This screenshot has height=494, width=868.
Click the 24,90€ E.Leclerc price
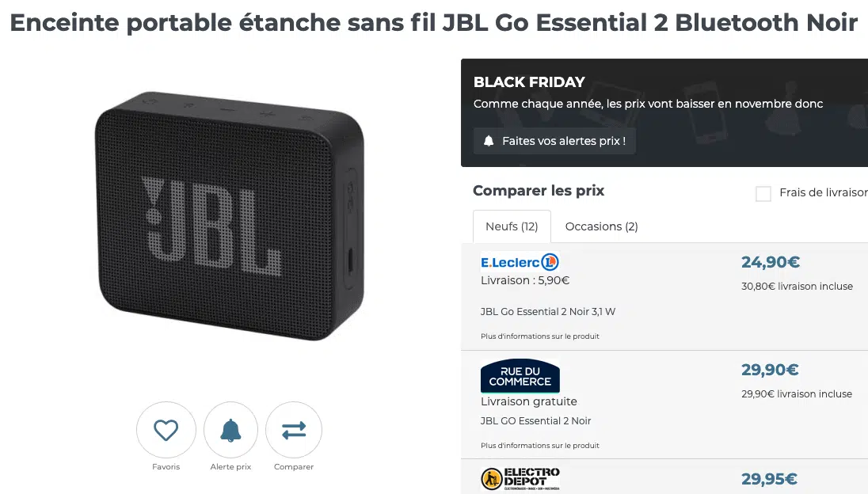tap(770, 261)
